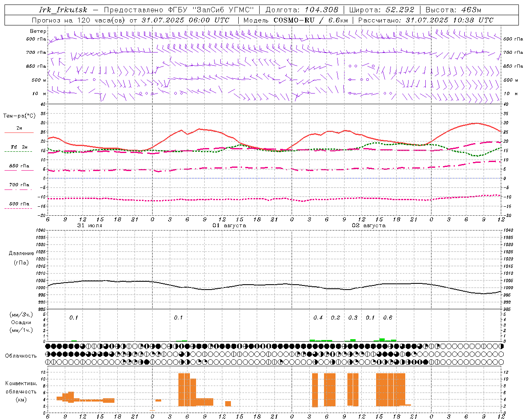Click the 'Конвективн.' convective cloud label

tap(21, 383)
